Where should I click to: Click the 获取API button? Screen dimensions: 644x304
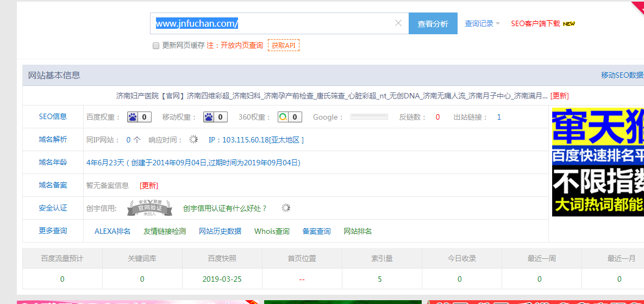pos(283,45)
